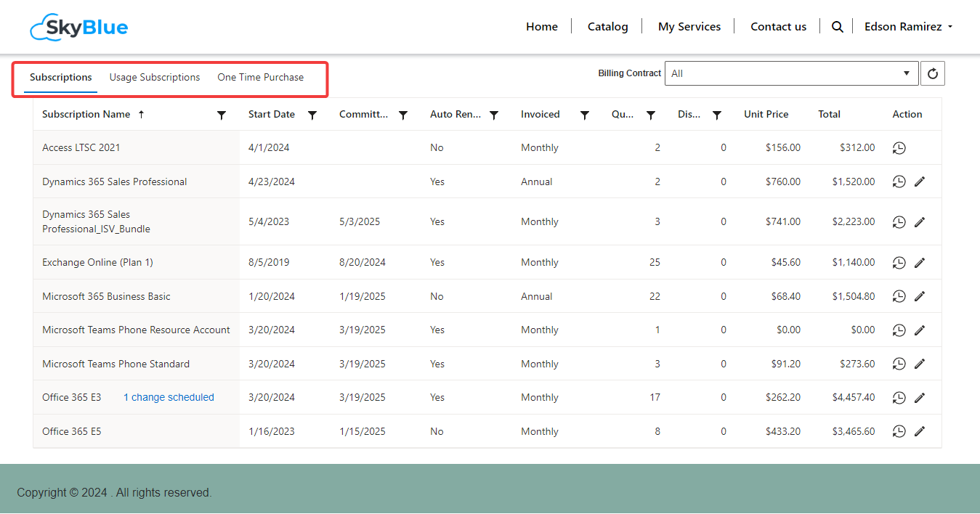Edit the Office 365 E3 subscription

[x=920, y=398]
